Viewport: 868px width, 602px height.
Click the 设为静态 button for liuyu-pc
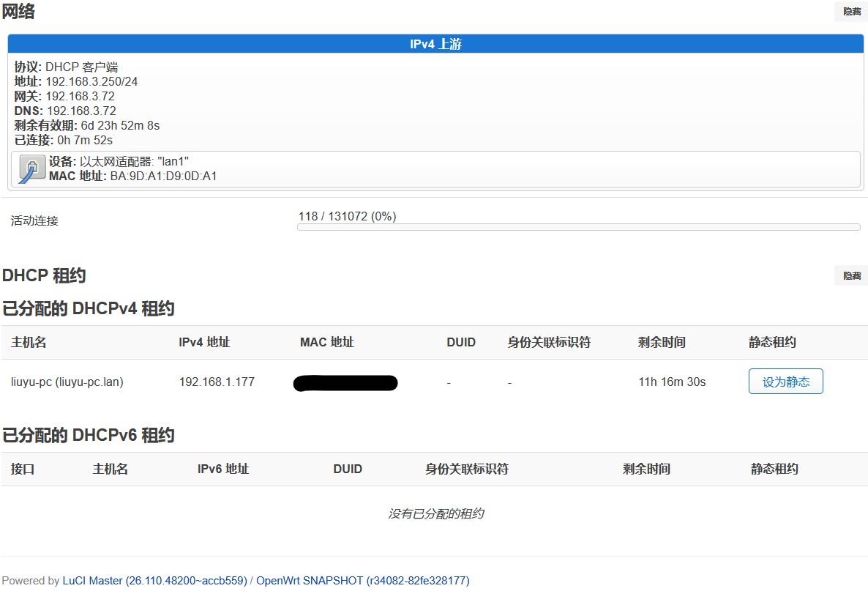pyautogui.click(x=785, y=382)
